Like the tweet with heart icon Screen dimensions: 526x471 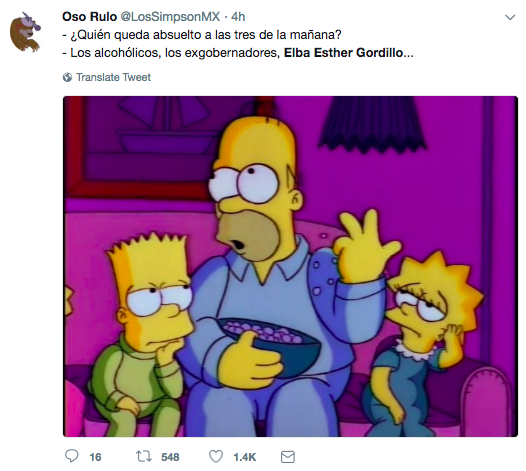(x=216, y=457)
